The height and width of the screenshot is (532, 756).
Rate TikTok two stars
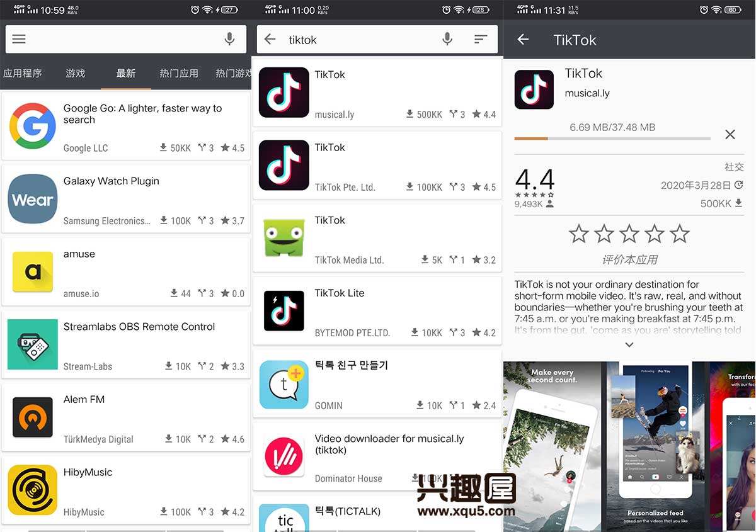604,234
